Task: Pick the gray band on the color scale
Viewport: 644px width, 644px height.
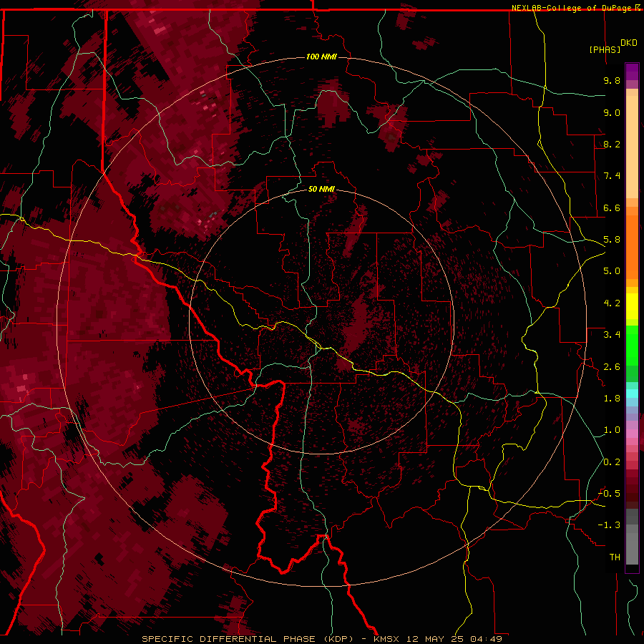Action: (x=632, y=537)
